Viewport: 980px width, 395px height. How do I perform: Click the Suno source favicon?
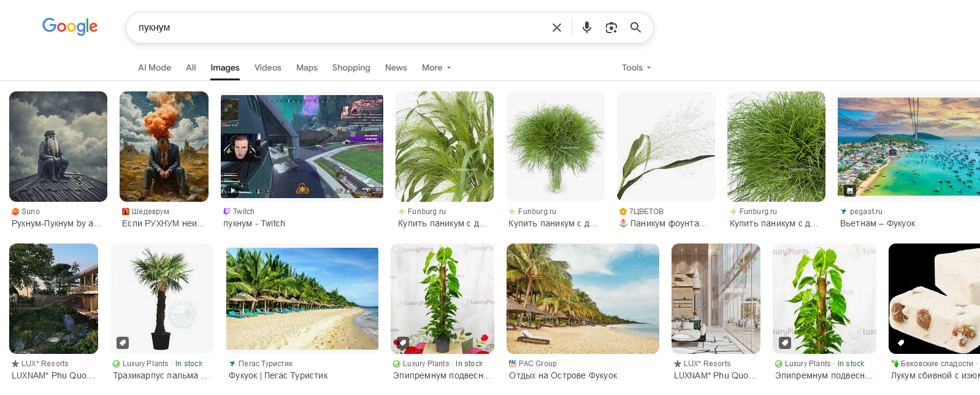[x=15, y=212]
